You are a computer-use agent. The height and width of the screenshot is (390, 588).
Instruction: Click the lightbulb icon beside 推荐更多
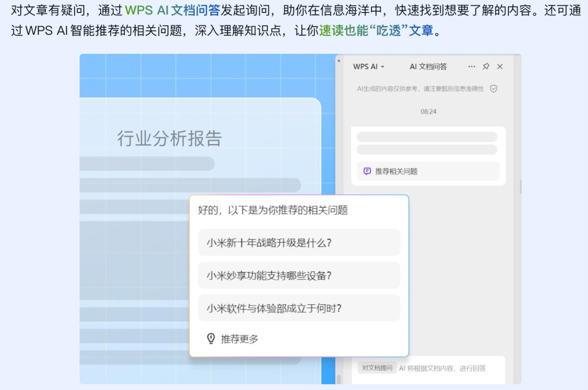pos(211,339)
